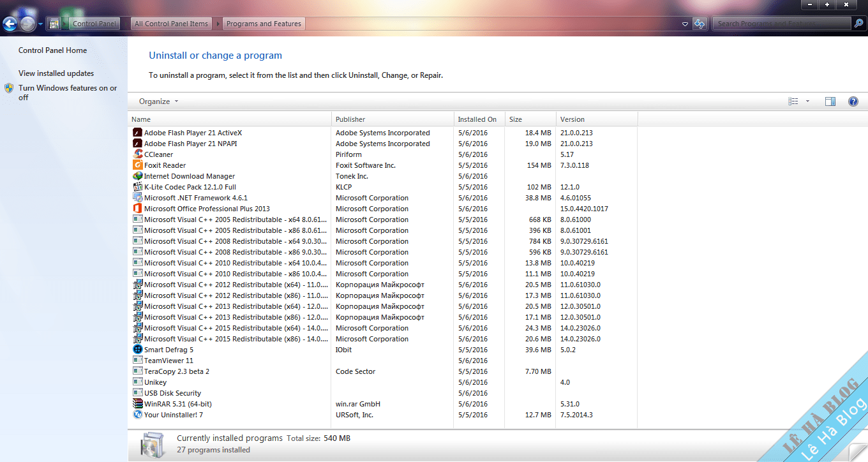Click the K-Lite Codec Pack icon
The height and width of the screenshot is (462, 868).
pyautogui.click(x=137, y=187)
